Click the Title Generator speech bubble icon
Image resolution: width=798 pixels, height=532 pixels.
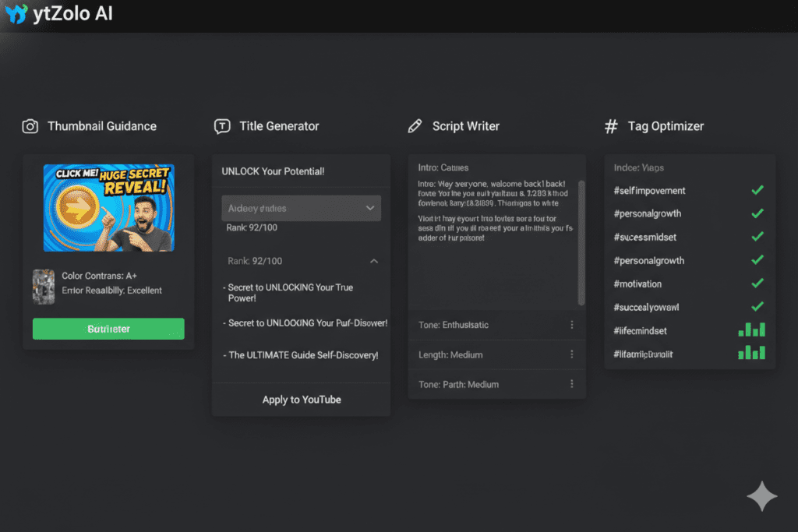tap(222, 126)
